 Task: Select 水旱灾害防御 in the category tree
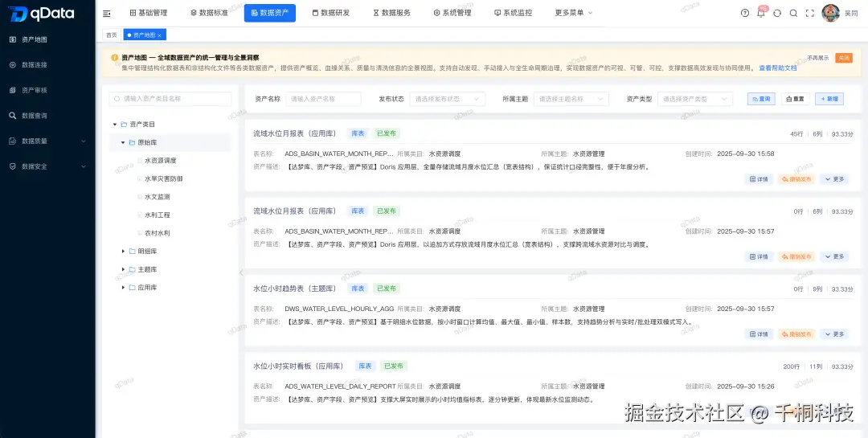(x=164, y=179)
